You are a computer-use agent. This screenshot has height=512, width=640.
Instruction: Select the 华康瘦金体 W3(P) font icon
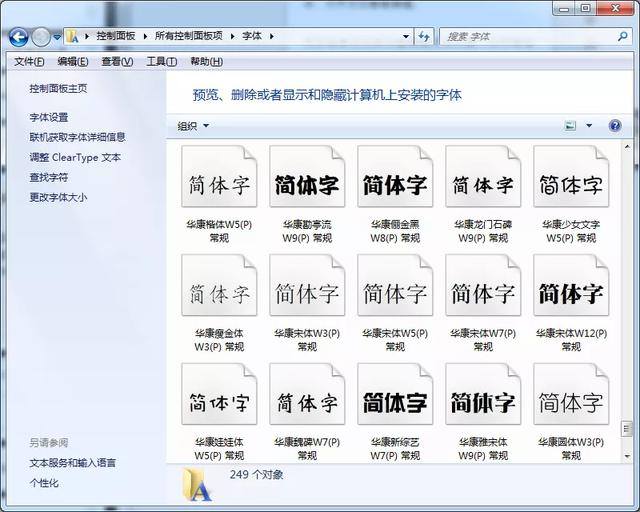[x=219, y=285]
